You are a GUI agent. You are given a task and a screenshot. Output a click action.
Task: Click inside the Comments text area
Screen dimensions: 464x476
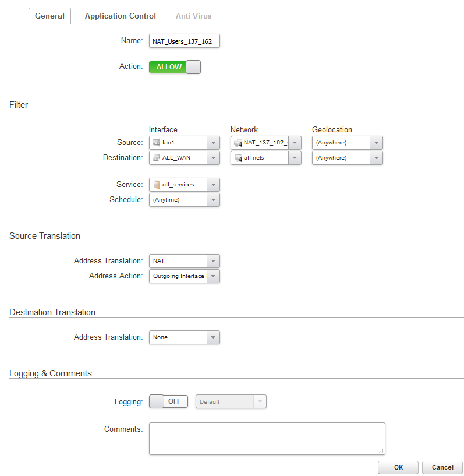(x=267, y=438)
